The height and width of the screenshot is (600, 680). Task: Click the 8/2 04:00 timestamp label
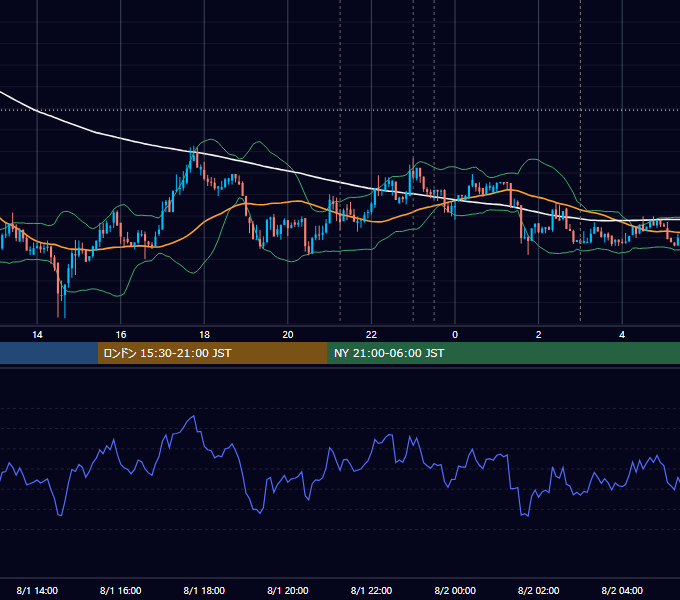[x=622, y=590]
